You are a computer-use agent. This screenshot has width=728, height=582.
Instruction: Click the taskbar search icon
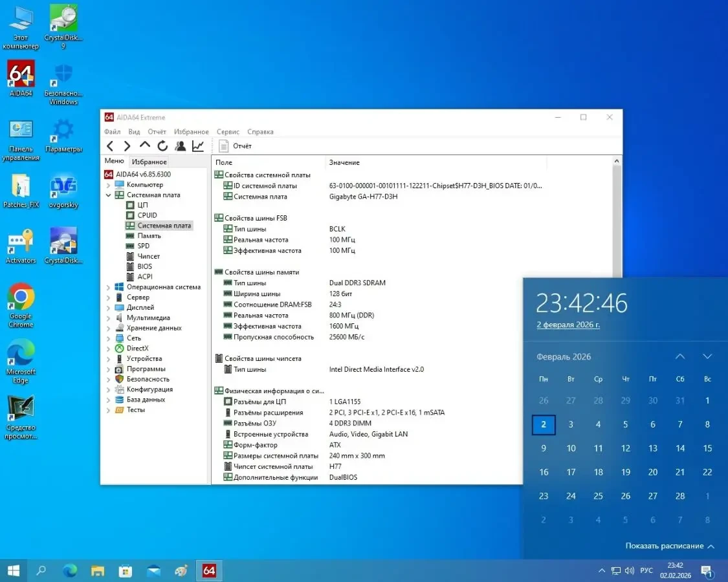click(41, 570)
